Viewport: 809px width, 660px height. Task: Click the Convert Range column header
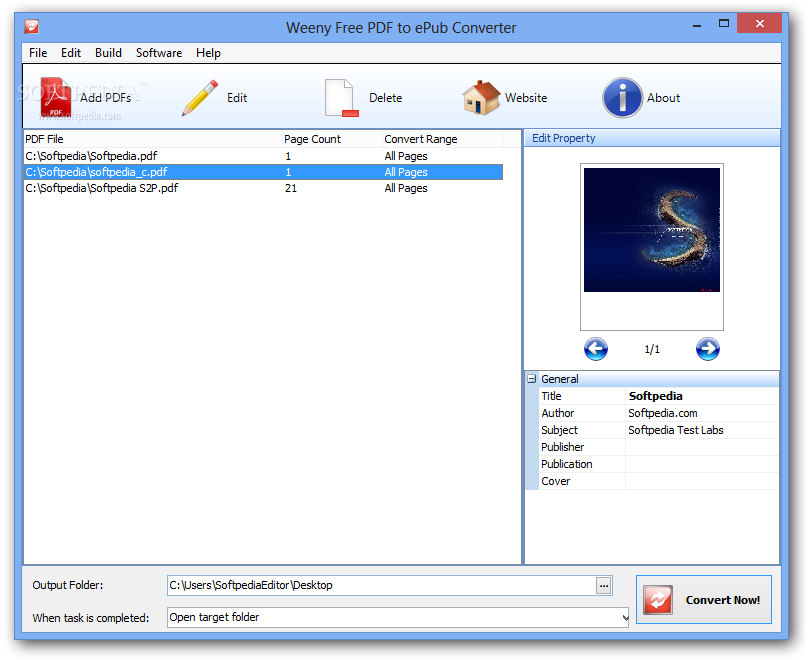tap(442, 139)
